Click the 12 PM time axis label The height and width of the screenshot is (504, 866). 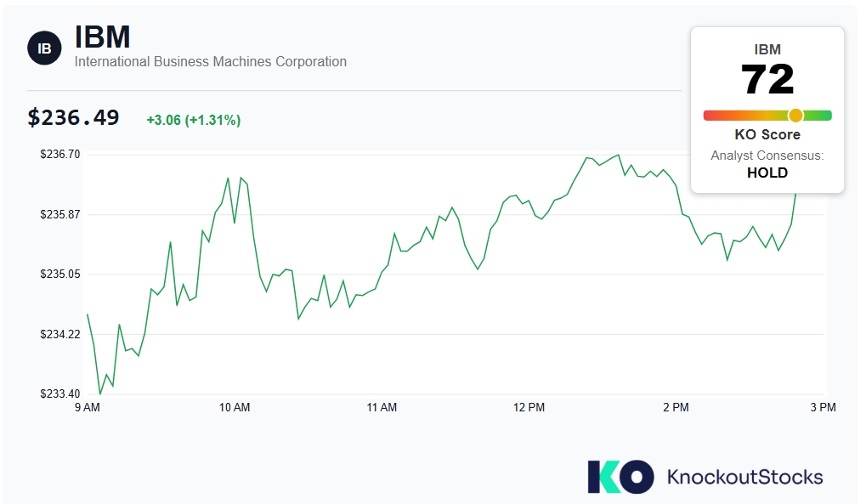(x=529, y=407)
